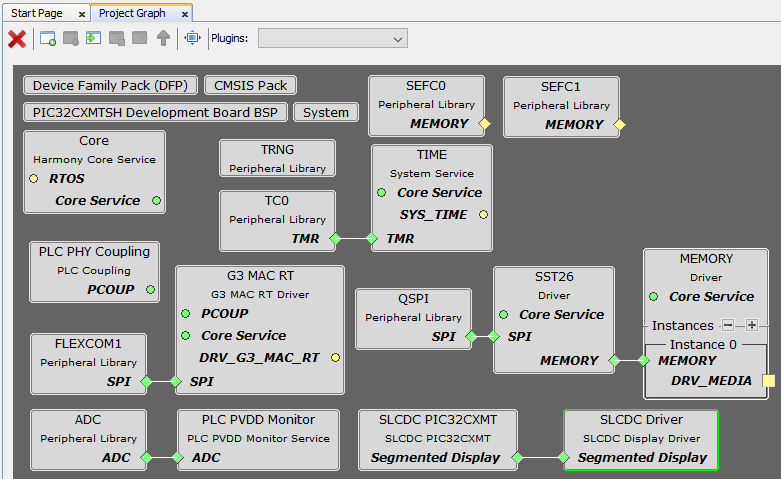This screenshot has height=479, width=781.
Task: Remove a MEMORY instance with minus button
Action: 728,325
